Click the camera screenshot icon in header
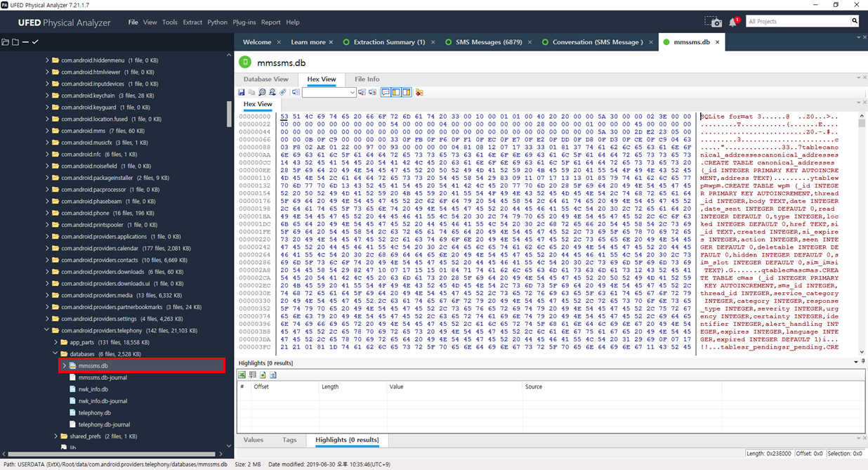 point(714,22)
